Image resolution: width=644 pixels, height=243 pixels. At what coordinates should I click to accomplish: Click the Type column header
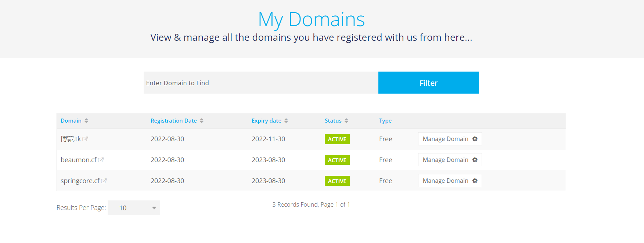click(385, 121)
